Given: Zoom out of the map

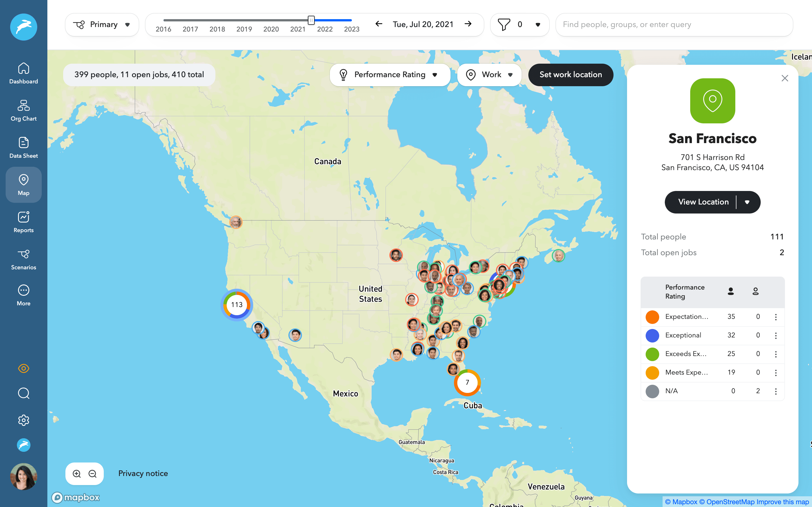Looking at the screenshot, I should pyautogui.click(x=92, y=473).
